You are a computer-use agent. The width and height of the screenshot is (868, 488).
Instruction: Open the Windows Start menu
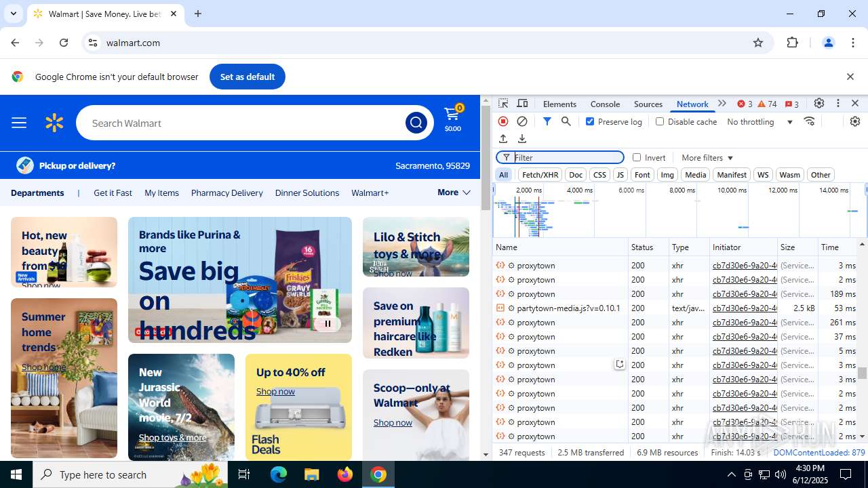pos(16,474)
